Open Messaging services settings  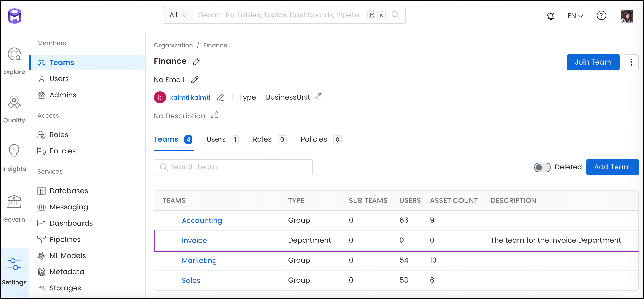pos(88,207)
